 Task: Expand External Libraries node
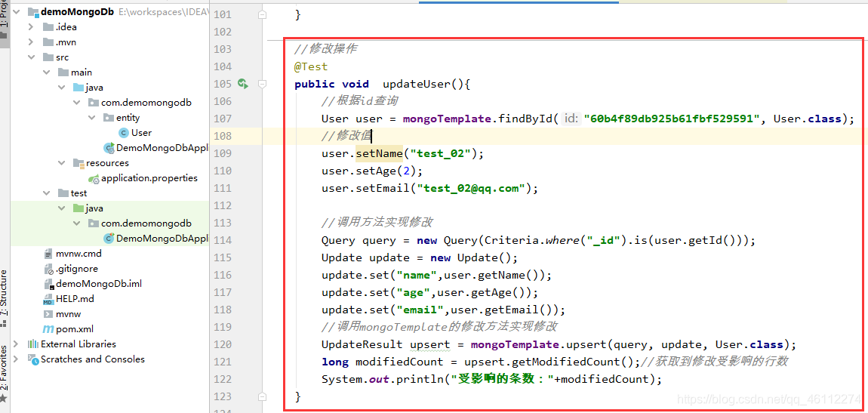[16, 344]
